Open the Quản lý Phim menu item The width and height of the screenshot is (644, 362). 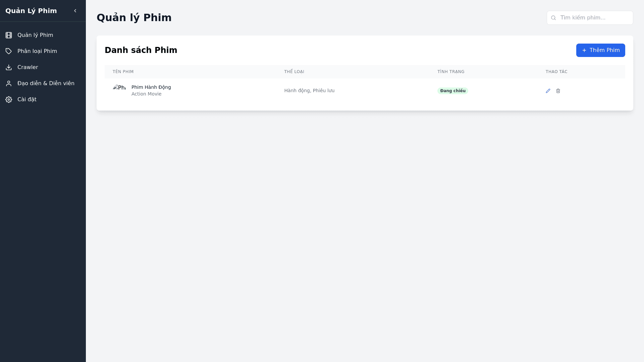coord(35,35)
